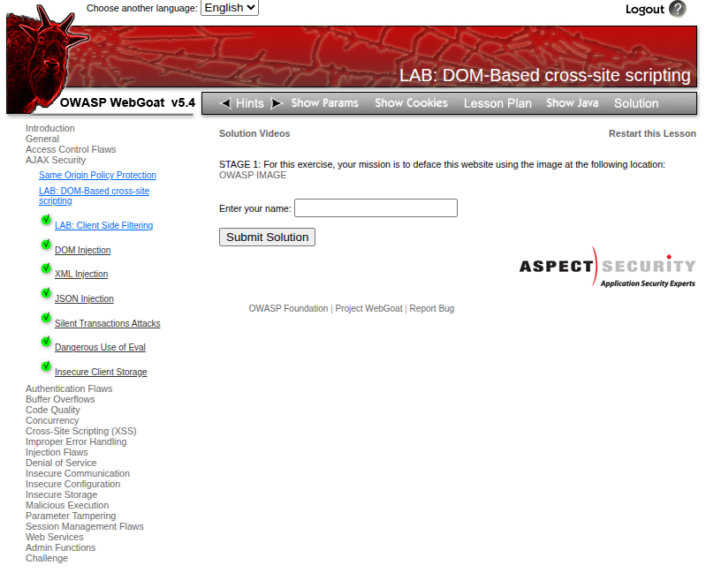Screen dimensions: 706x588
Task: Click the previous hint left arrow
Action: [x=225, y=103]
